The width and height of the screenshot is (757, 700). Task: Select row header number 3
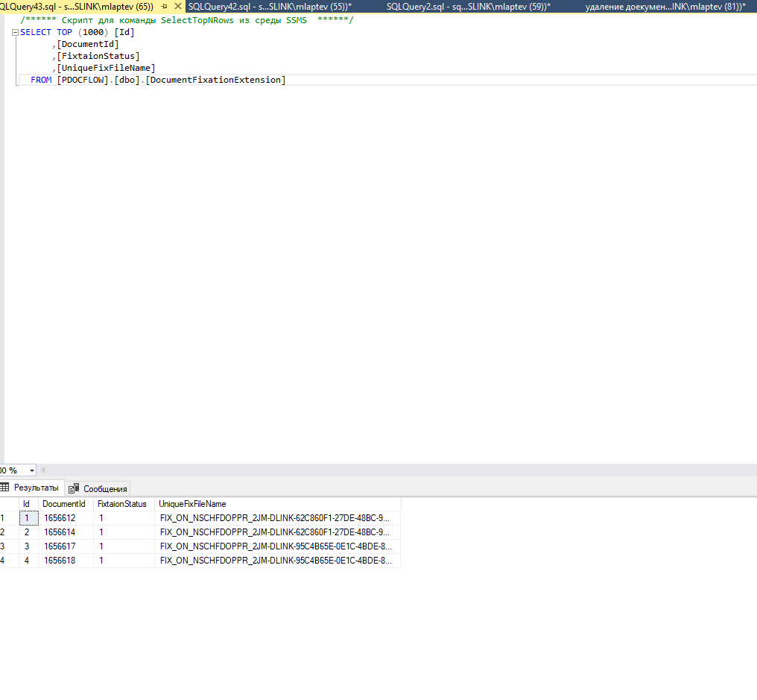tap(9, 546)
